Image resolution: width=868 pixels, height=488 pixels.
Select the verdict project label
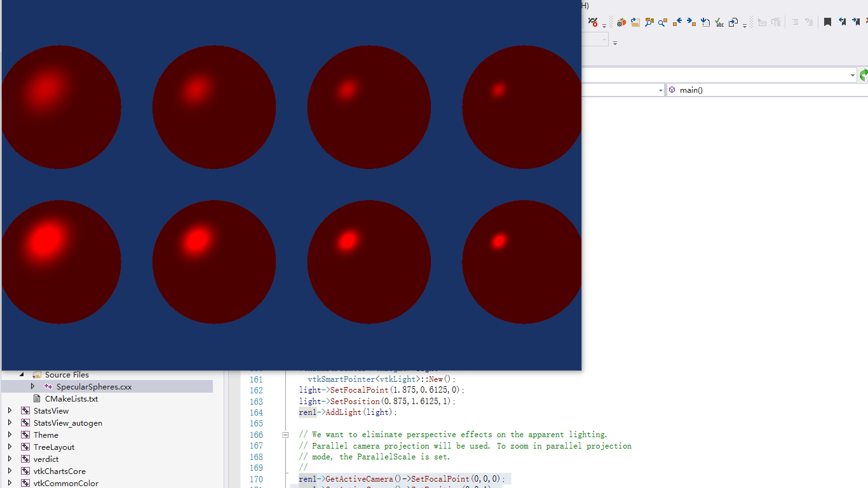click(46, 459)
